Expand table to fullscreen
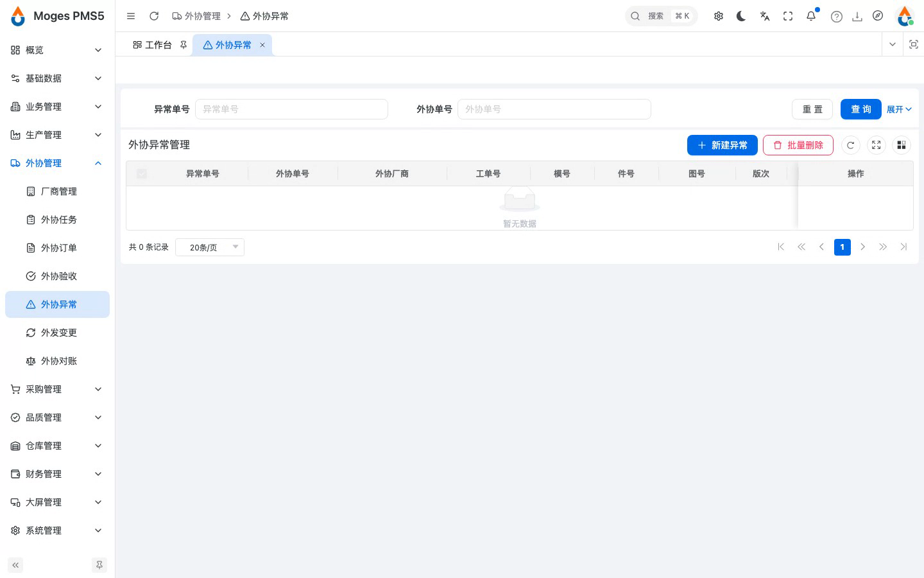Viewport: 924px width, 578px height. tap(877, 145)
